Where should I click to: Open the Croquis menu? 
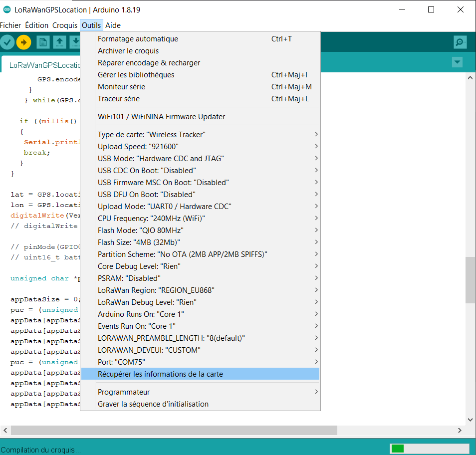[x=65, y=25]
